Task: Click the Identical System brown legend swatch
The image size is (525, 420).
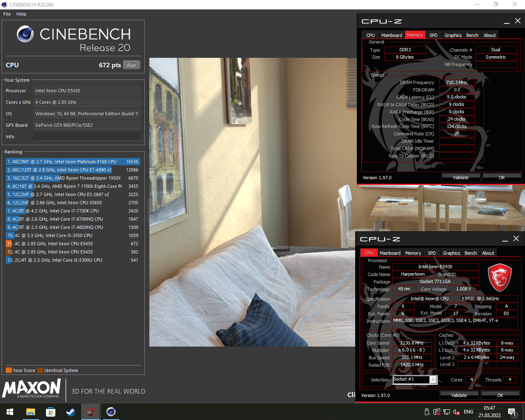Action: coord(40,370)
